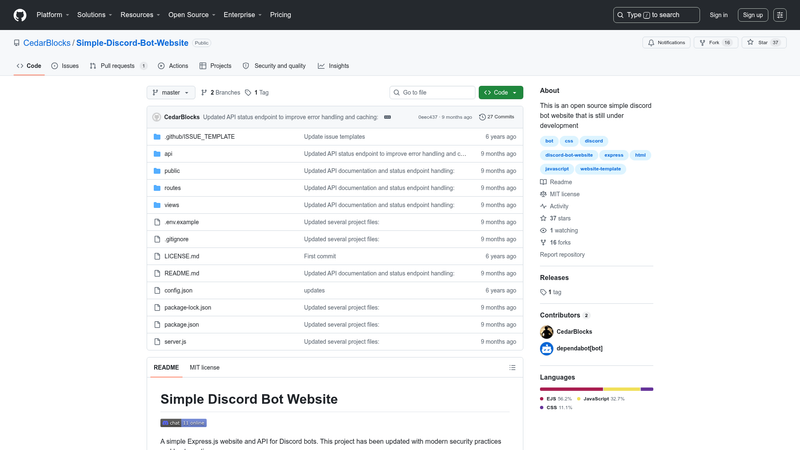Image resolution: width=800 pixels, height=450 pixels.
Task: Open the LICENSE.md file
Action: [x=182, y=256]
